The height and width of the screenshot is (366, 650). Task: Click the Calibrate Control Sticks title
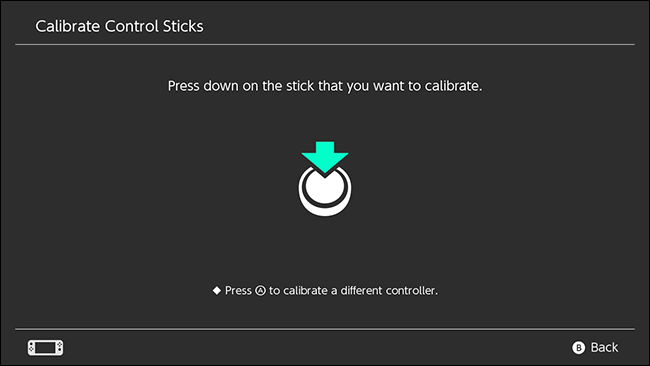click(x=119, y=26)
